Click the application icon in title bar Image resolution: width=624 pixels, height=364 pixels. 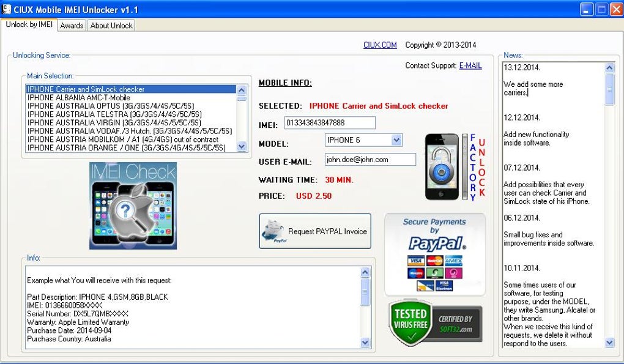(x=7, y=9)
